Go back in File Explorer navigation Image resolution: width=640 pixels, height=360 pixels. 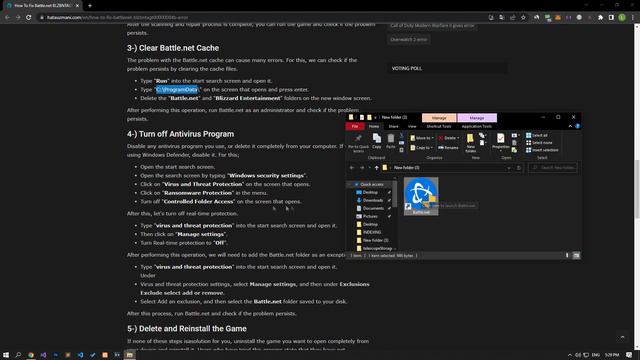click(352, 168)
